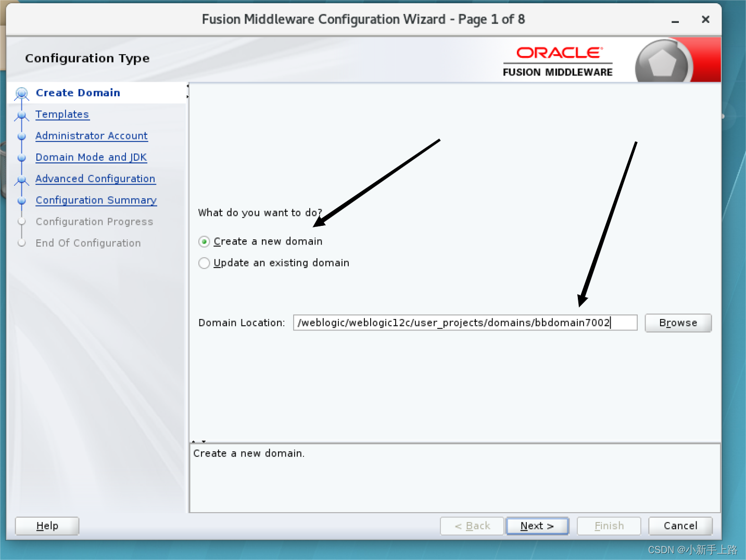This screenshot has height=560, width=746.
Task: Toggle the description pane collapse arrows
Action: [198, 441]
